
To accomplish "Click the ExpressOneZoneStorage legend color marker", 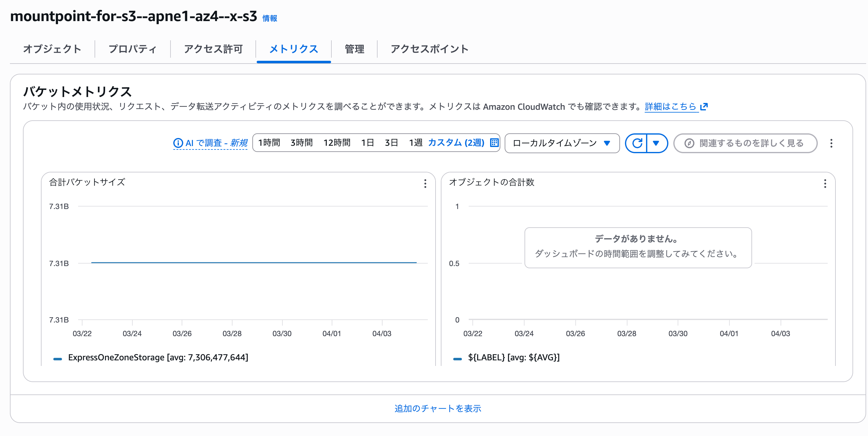I will 57,358.
